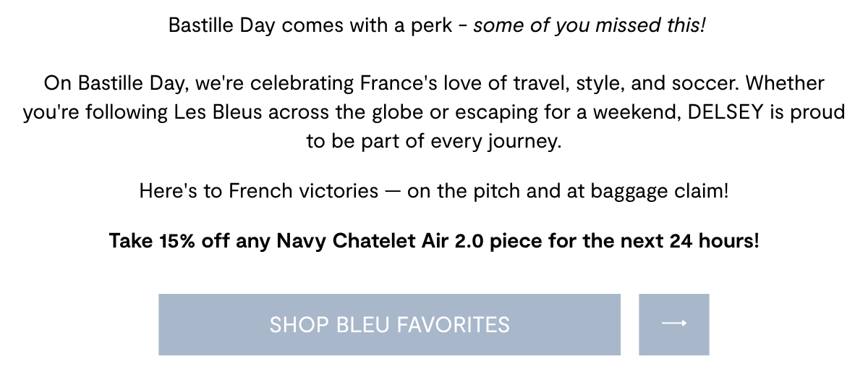Image resolution: width=868 pixels, height=380 pixels.
Task: Click the SHOP BLEU FAVORITES button
Action: coord(389,324)
